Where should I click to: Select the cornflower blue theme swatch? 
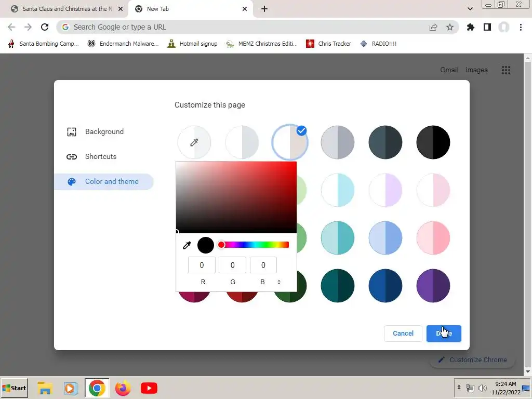[385, 238]
